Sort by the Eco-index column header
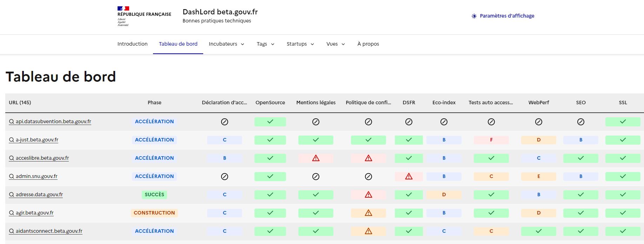This screenshot has height=244, width=644. click(444, 103)
